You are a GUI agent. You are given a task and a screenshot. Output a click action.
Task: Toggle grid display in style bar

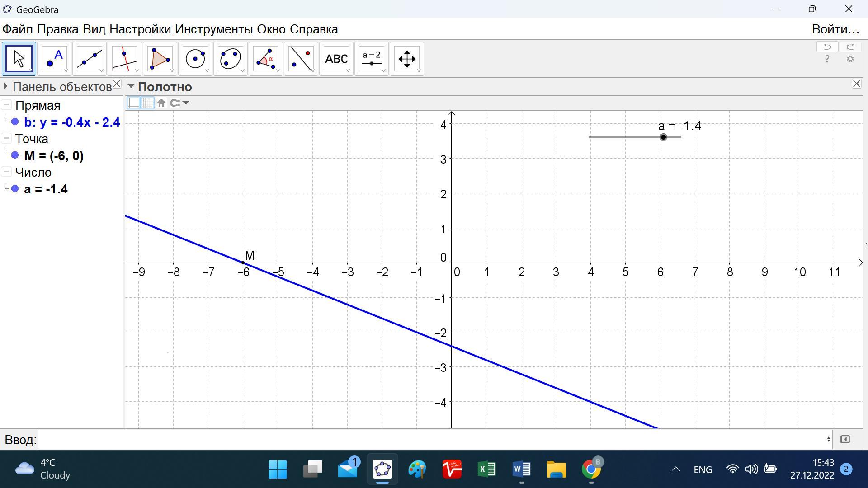147,103
